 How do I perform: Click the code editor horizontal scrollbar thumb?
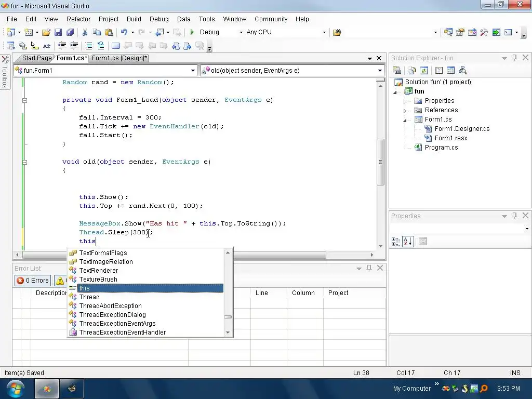pyautogui.click(x=175, y=255)
